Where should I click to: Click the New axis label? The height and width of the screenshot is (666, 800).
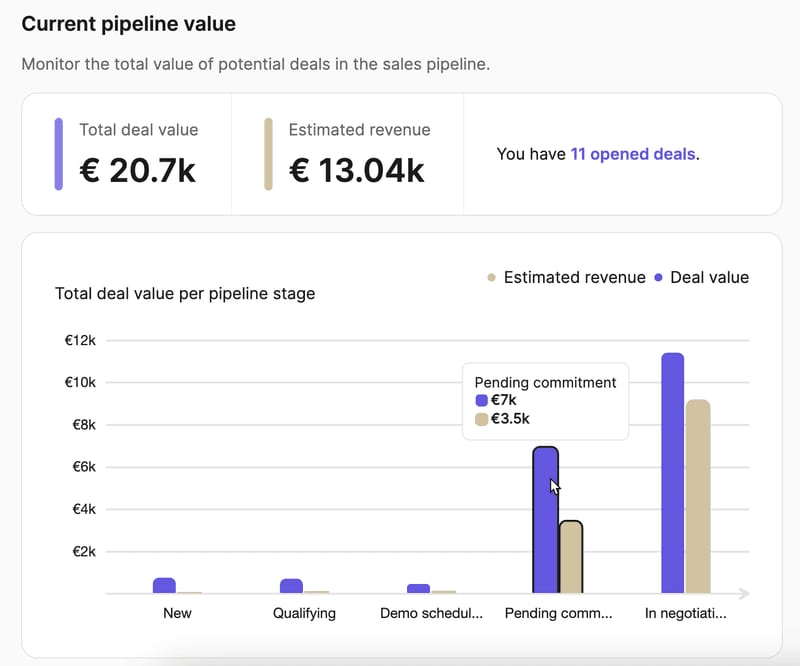pyautogui.click(x=177, y=613)
